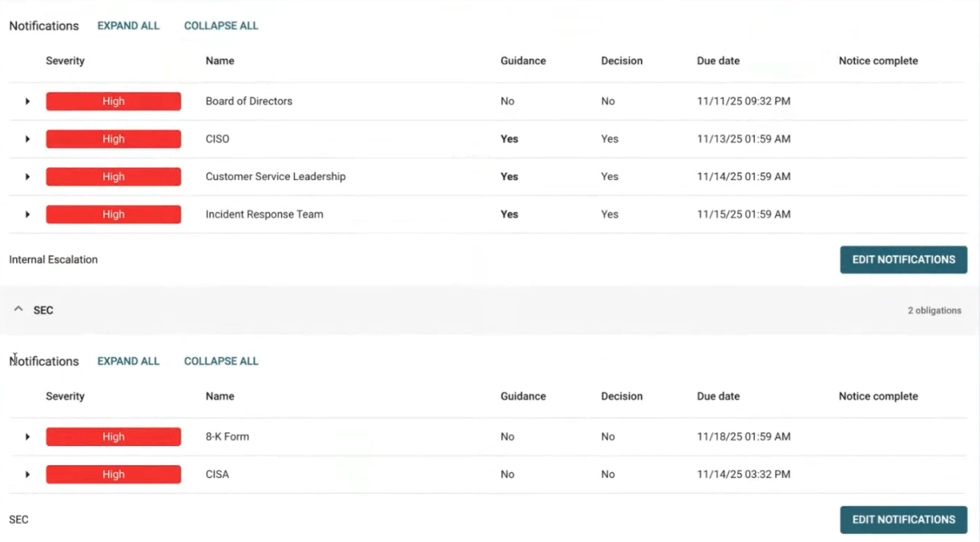980x542 pixels.
Task: Expand the Customer Service Leadership row arrow
Action: click(x=27, y=177)
